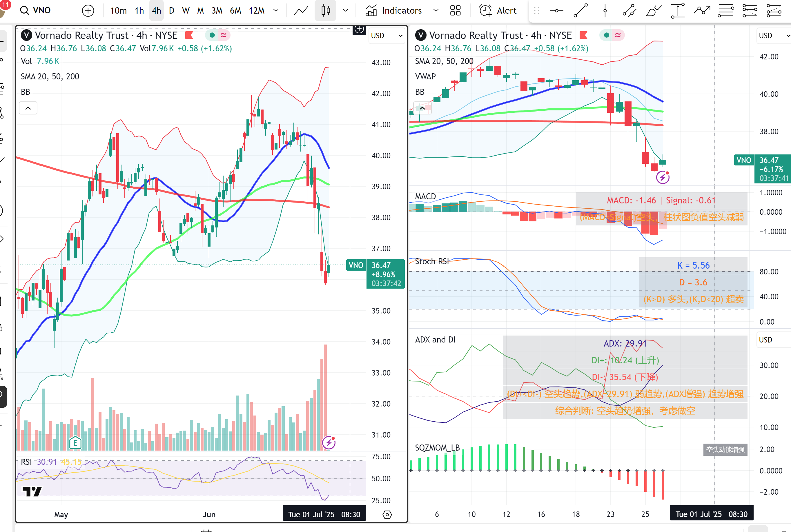The width and height of the screenshot is (791, 532).
Task: Open the Price Range measurement tool
Action: [678, 10]
